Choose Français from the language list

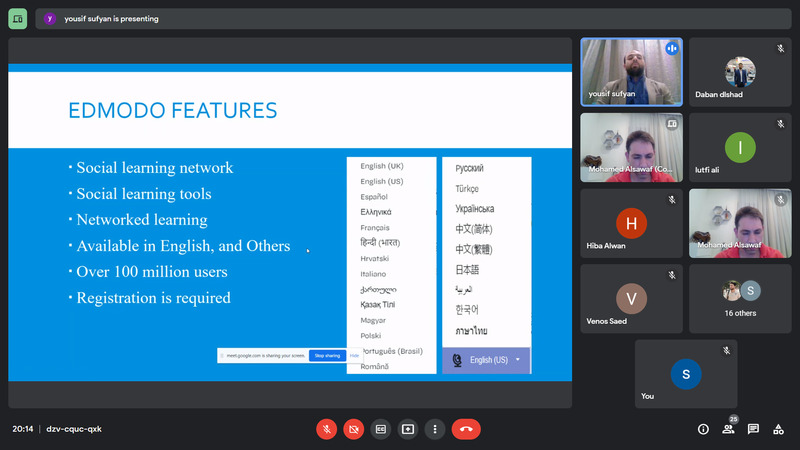pyautogui.click(x=374, y=228)
